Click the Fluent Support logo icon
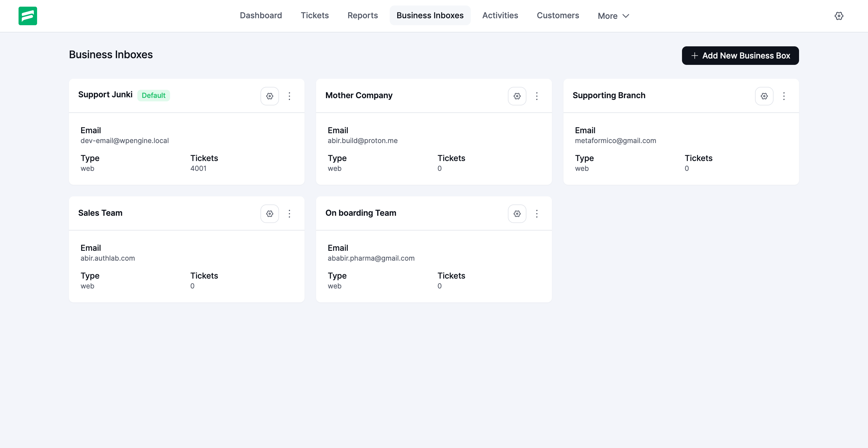The height and width of the screenshot is (448, 868). click(x=28, y=16)
